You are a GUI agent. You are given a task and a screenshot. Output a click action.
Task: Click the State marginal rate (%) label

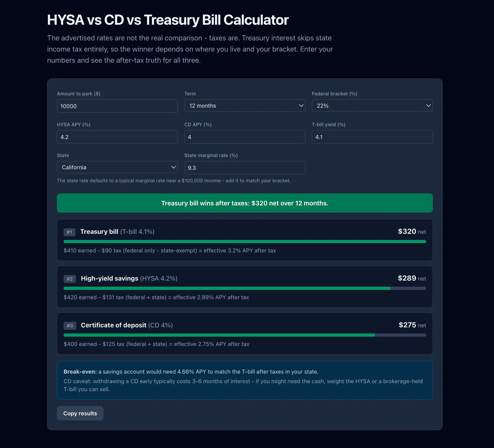tap(211, 155)
